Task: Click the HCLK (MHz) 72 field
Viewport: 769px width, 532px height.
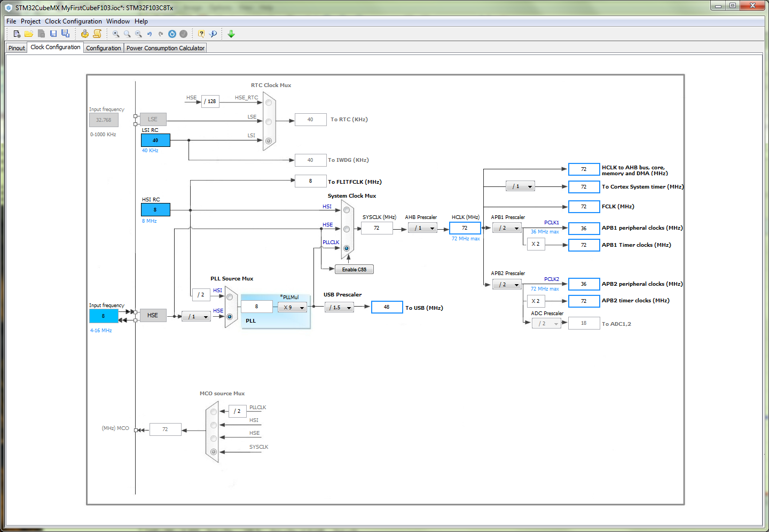Action: pyautogui.click(x=465, y=228)
